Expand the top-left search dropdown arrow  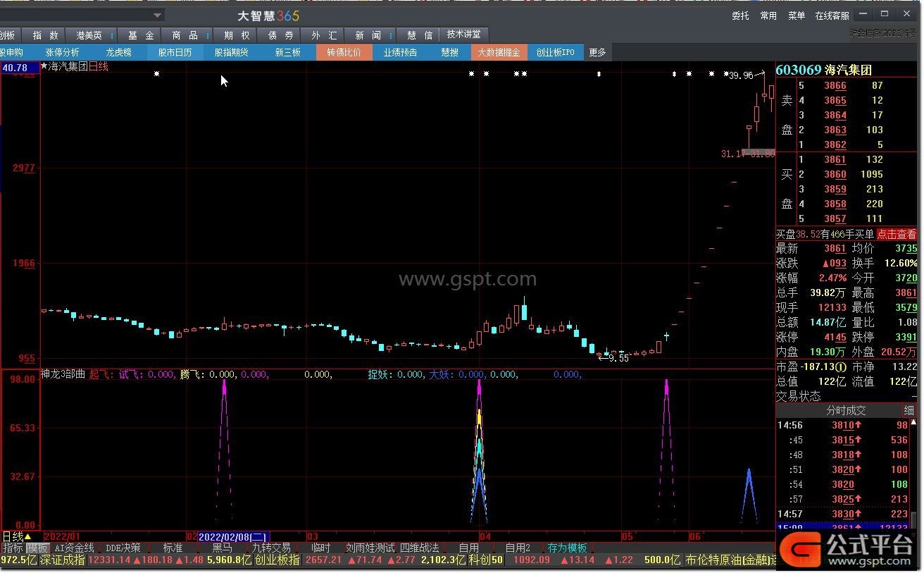click(158, 15)
